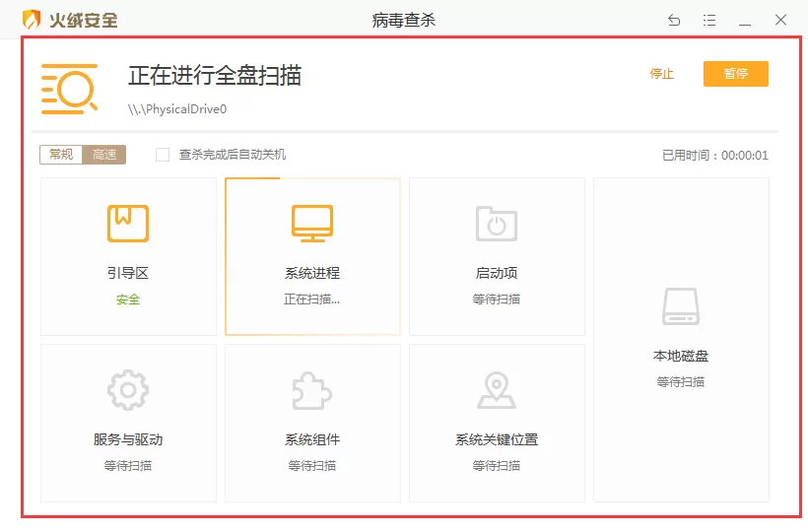Click the 服务与驱动 gear icon
808x532 pixels.
(128, 390)
